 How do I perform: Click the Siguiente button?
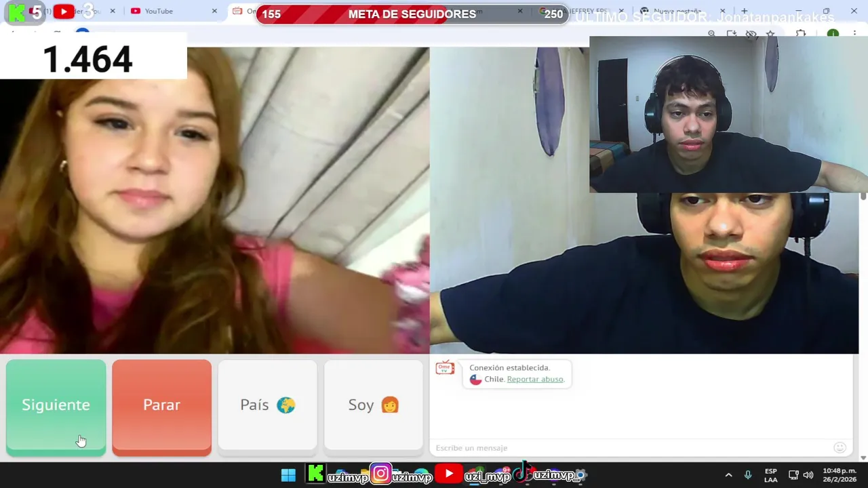pyautogui.click(x=56, y=407)
